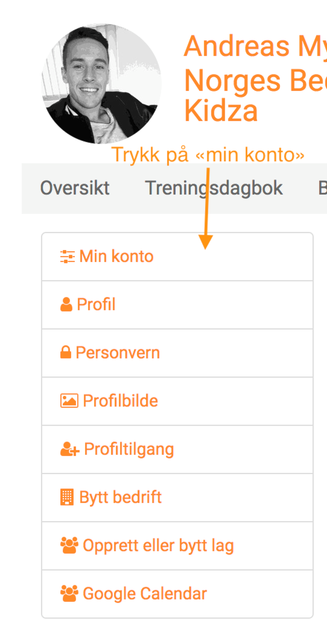Screen dimensions: 327x644
Task: Click the add-user icon beside Profiltilgang
Action: pos(69,449)
